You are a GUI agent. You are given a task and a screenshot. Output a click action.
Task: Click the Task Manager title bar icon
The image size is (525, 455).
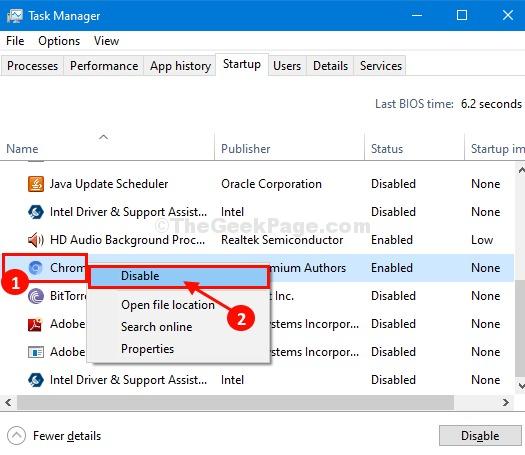point(15,16)
